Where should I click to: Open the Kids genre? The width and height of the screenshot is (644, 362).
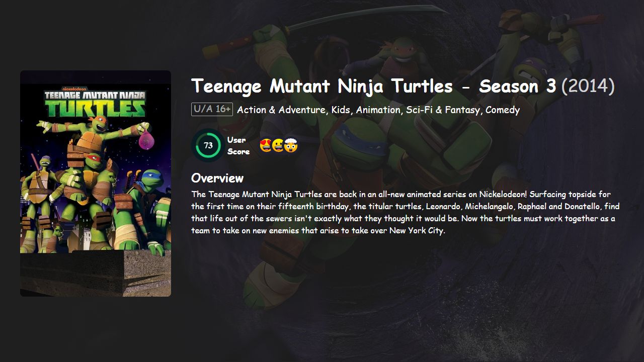(340, 110)
